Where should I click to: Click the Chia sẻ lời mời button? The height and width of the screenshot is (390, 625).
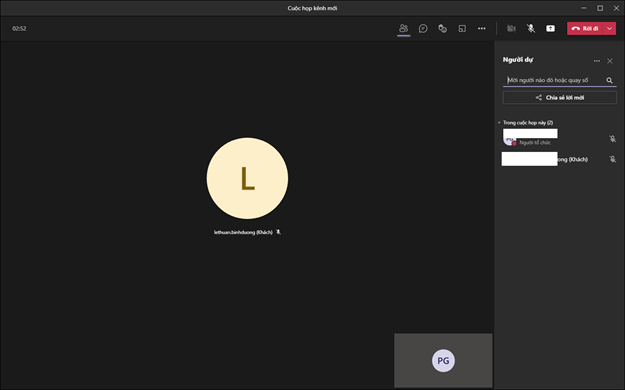pyautogui.click(x=560, y=97)
